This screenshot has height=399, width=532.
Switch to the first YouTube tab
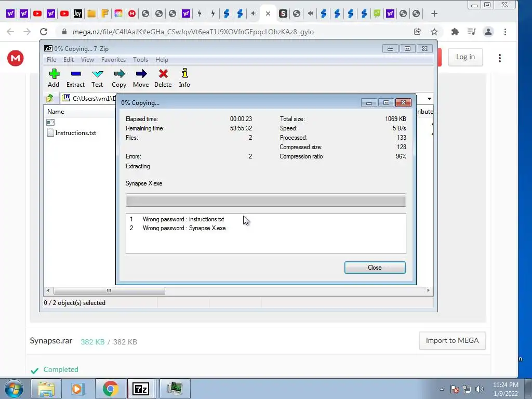click(37, 14)
